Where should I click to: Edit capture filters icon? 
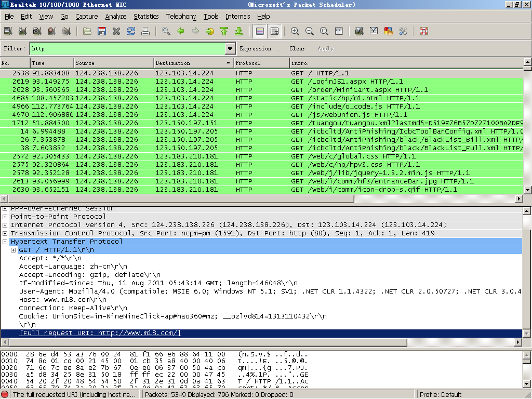click(x=360, y=31)
